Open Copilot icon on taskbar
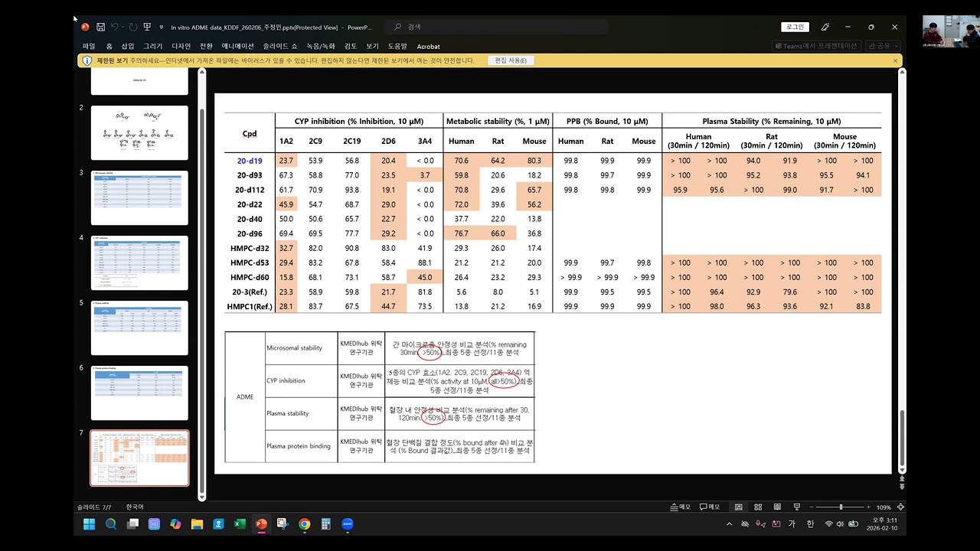This screenshot has height=551, width=980. 175,524
